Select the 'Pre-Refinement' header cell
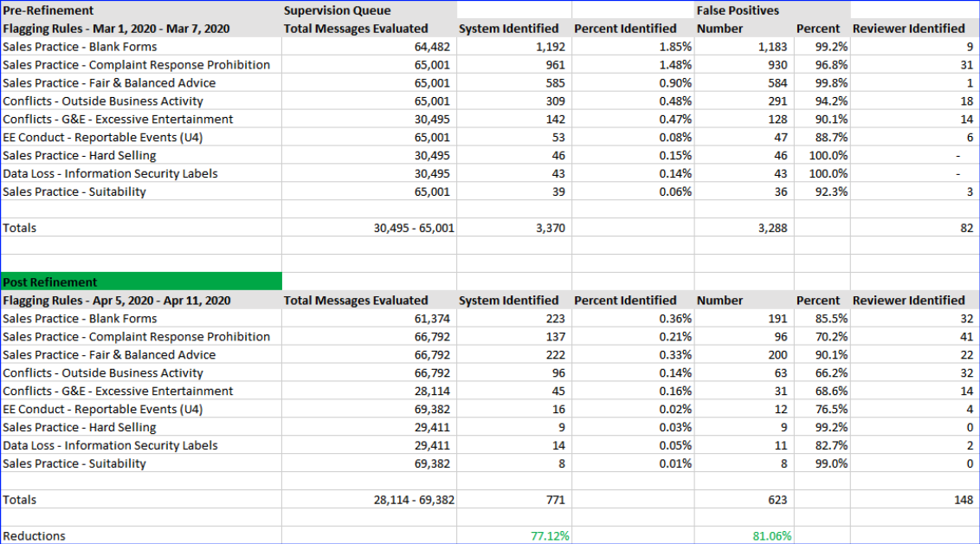This screenshot has height=544, width=980. pos(141,10)
